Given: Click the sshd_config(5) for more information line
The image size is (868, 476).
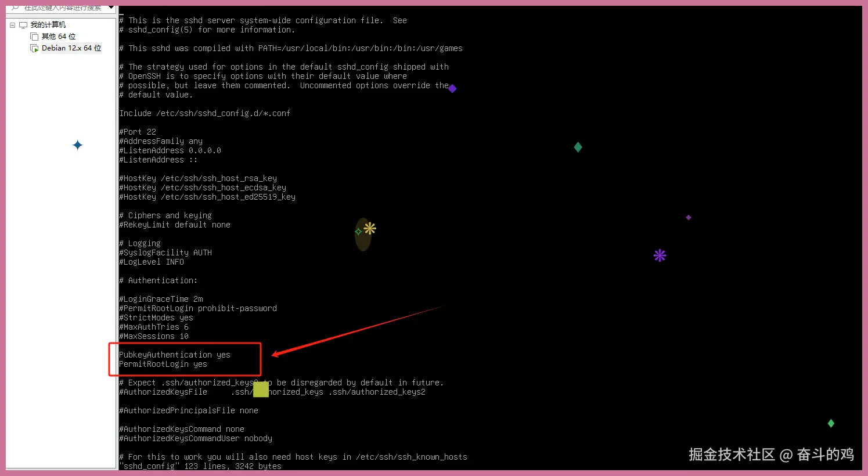Looking at the screenshot, I should (x=207, y=30).
